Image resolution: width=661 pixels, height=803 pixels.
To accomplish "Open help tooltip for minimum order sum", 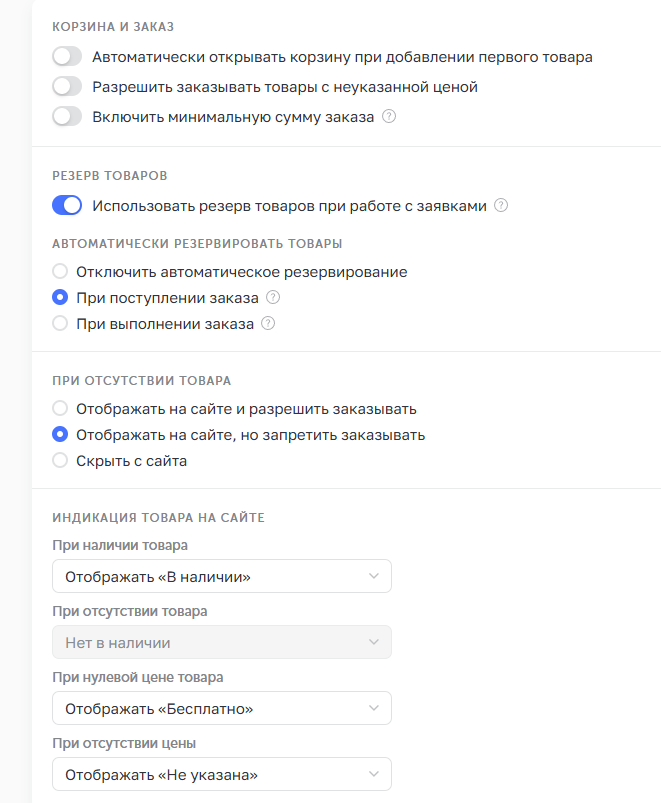I will click(x=389, y=116).
